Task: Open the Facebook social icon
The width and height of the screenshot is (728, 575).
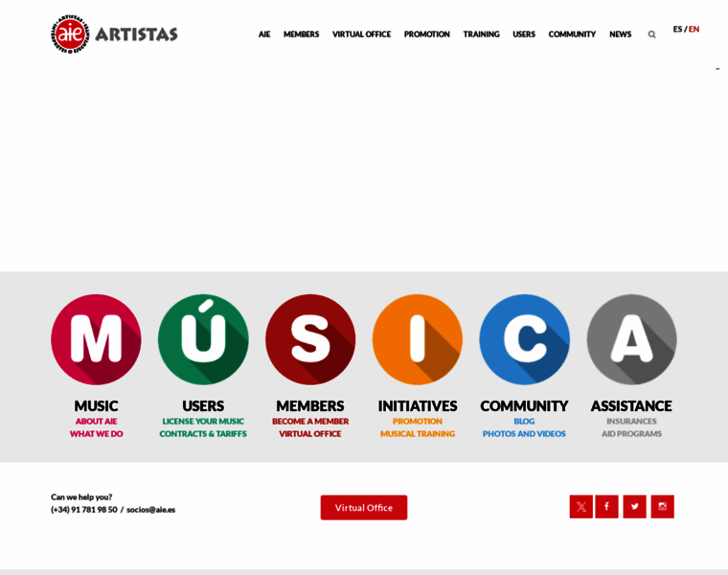Action: tap(606, 507)
